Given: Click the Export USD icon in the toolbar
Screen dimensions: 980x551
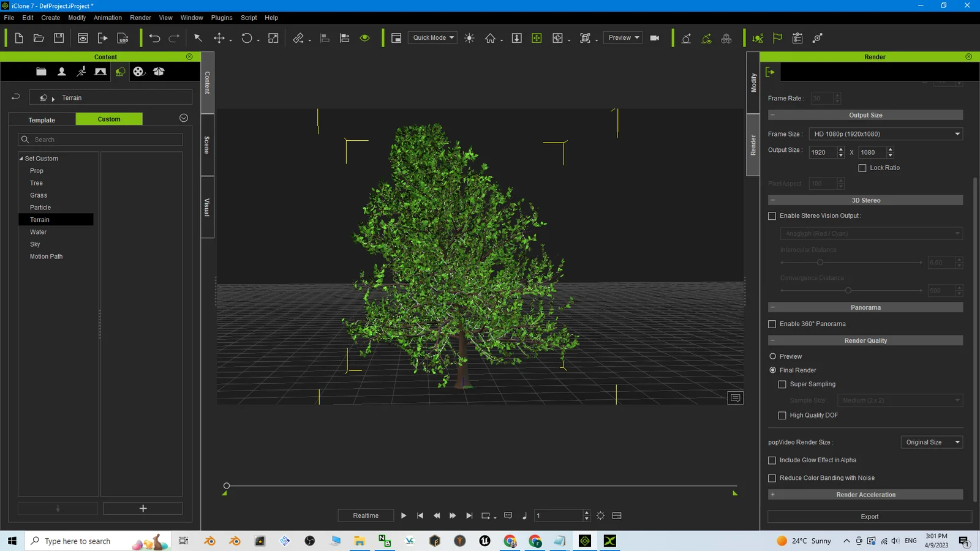Looking at the screenshot, I should tap(123, 37).
